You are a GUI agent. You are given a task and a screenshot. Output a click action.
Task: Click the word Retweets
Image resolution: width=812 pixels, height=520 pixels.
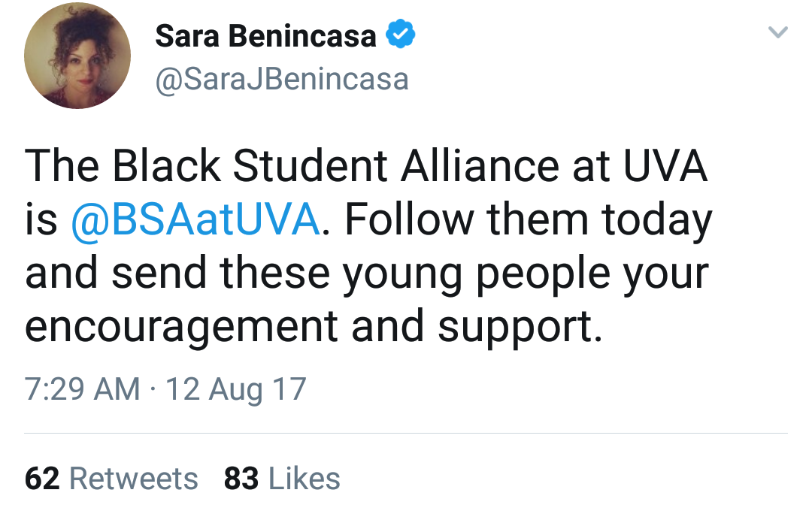tap(134, 479)
